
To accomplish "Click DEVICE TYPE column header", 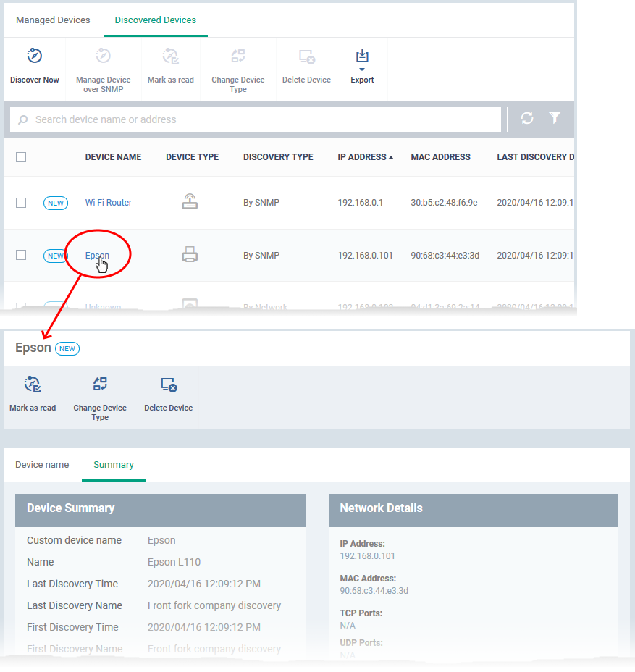I will click(193, 157).
